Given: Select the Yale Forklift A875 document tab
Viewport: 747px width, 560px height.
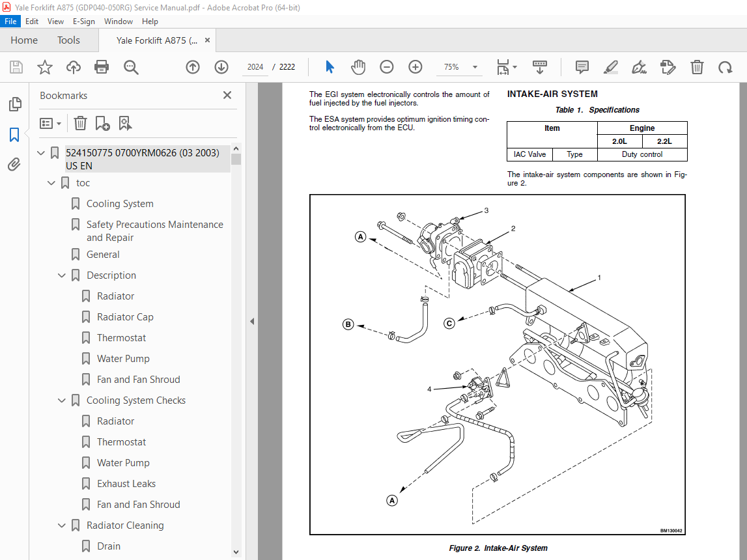Looking at the screenshot, I should tap(156, 40).
